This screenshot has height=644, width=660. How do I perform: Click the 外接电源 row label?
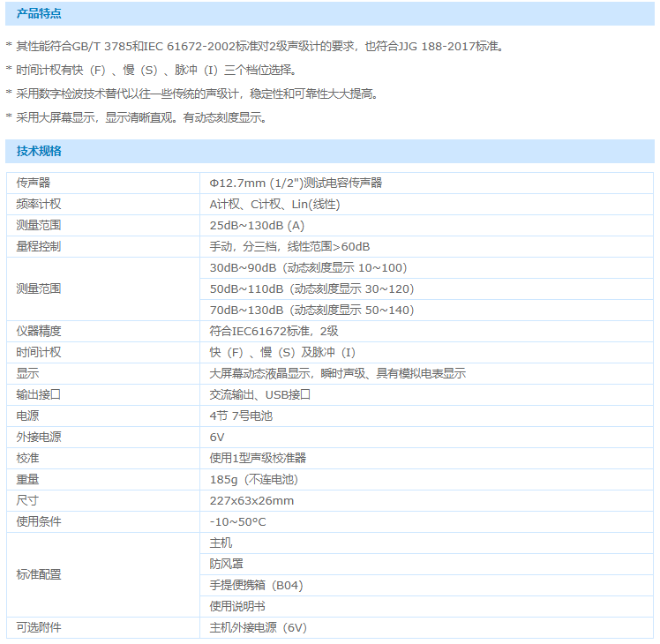tap(39, 437)
